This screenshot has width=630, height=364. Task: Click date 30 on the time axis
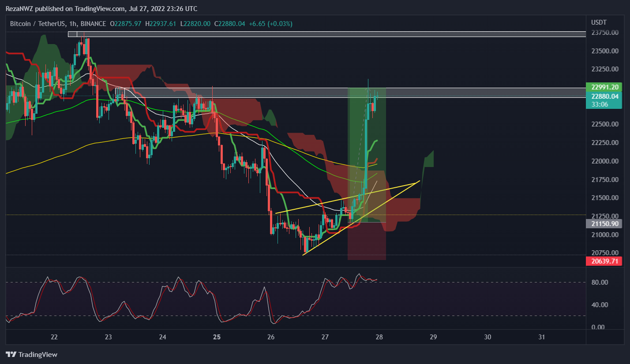click(487, 337)
